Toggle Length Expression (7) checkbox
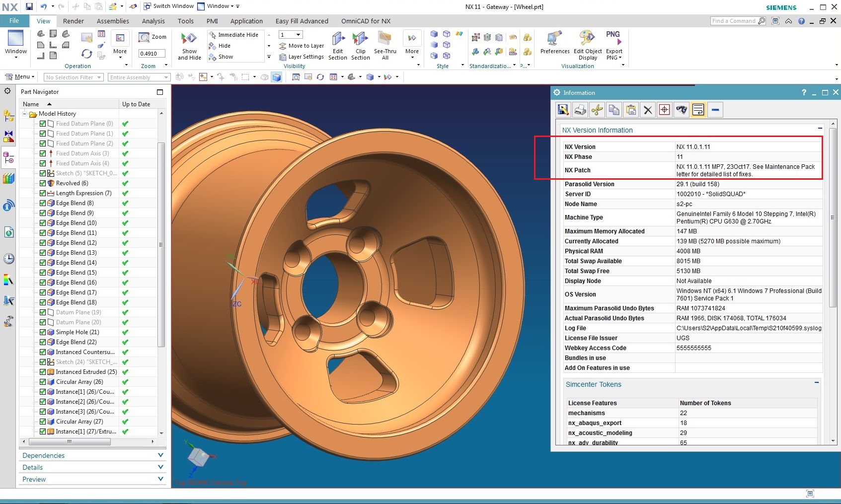 [x=43, y=193]
